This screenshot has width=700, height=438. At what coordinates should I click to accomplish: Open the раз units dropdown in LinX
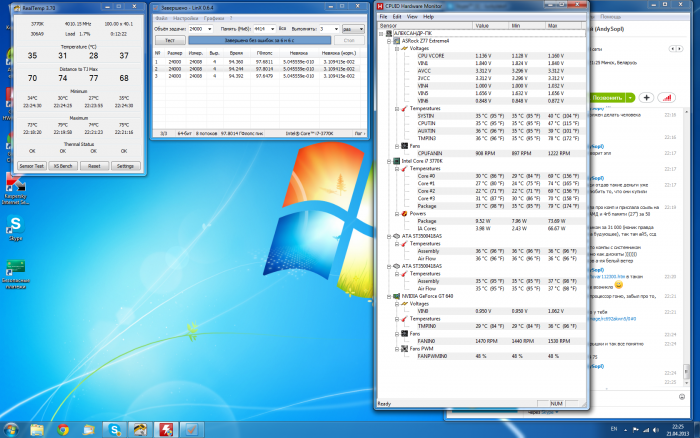click(353, 29)
